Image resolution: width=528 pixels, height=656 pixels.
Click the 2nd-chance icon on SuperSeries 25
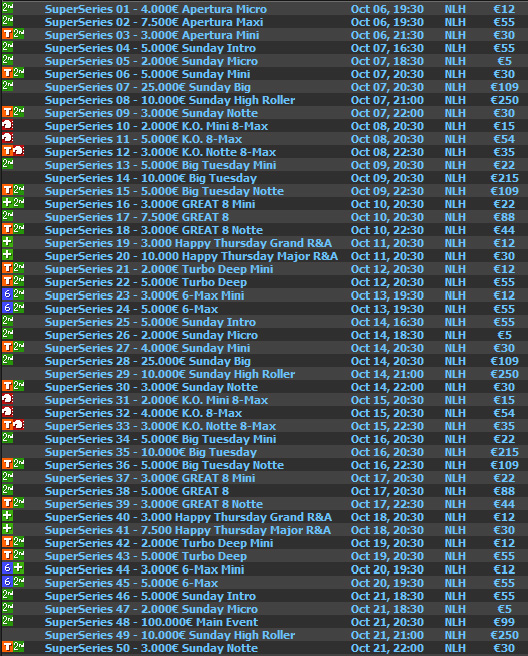click(x=8, y=321)
